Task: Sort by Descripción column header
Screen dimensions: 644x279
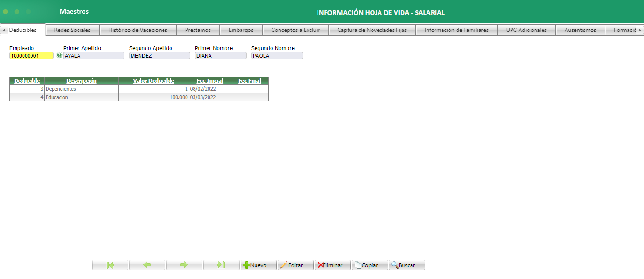Action: (x=81, y=81)
